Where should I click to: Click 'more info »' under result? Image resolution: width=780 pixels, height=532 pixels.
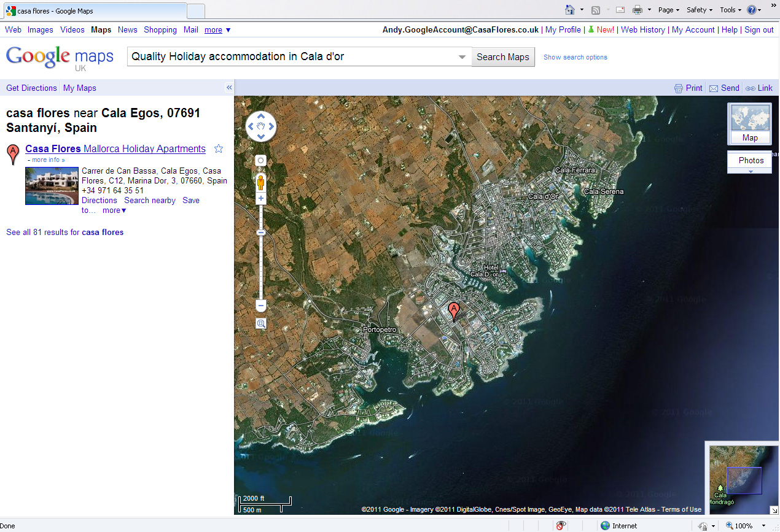point(49,160)
